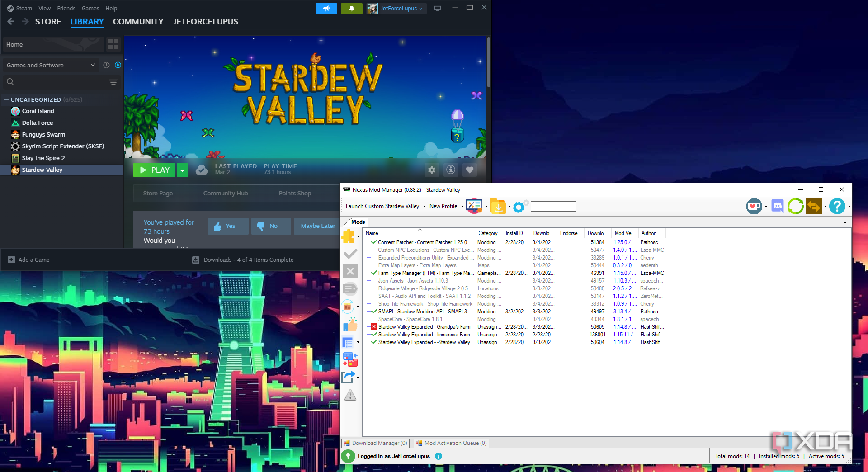Click the heart support icon in Nexus
The height and width of the screenshot is (472, 868).
coord(754,206)
